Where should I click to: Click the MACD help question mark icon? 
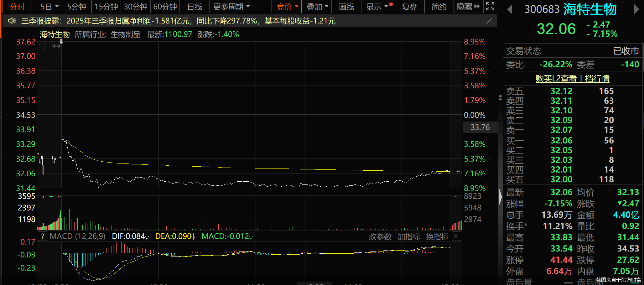[42, 236]
